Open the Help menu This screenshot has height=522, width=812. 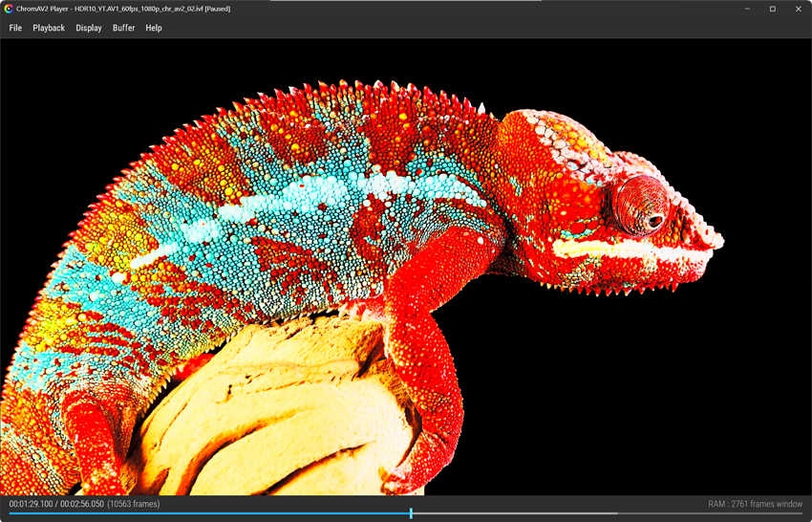153,28
